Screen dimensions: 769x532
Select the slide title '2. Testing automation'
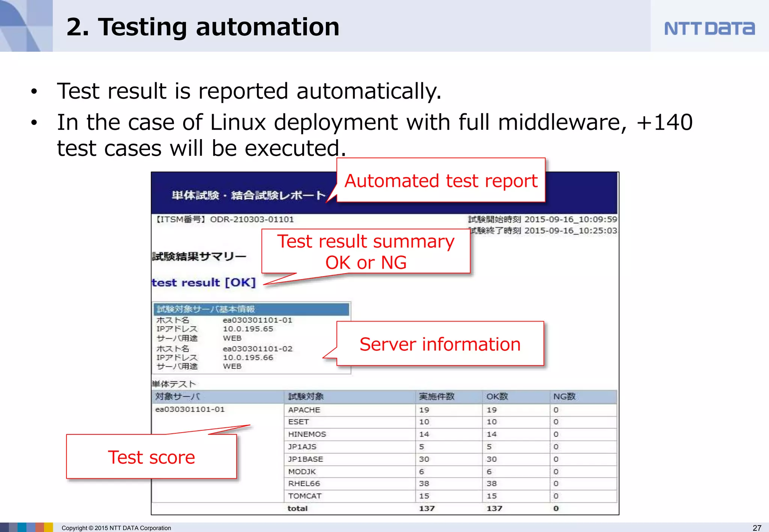pos(203,27)
